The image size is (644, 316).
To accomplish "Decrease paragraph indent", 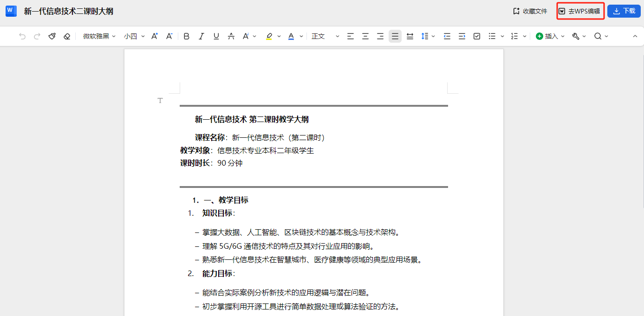I will (447, 36).
